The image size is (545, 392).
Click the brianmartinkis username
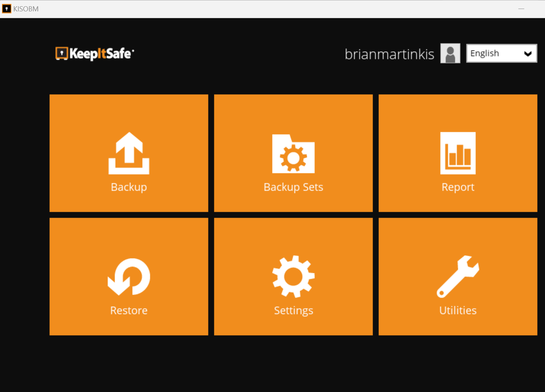389,54
